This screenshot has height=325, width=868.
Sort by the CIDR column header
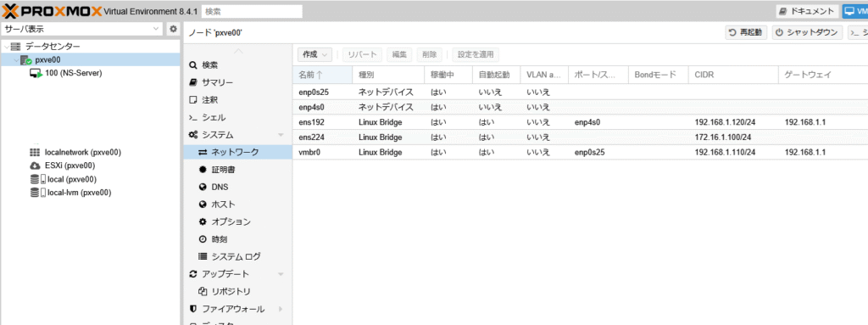[x=733, y=75]
